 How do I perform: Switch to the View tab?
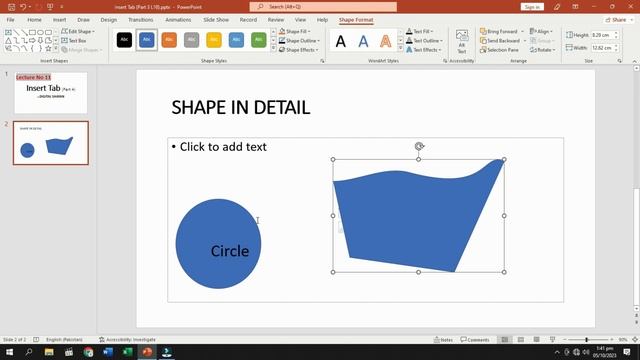[300, 20]
